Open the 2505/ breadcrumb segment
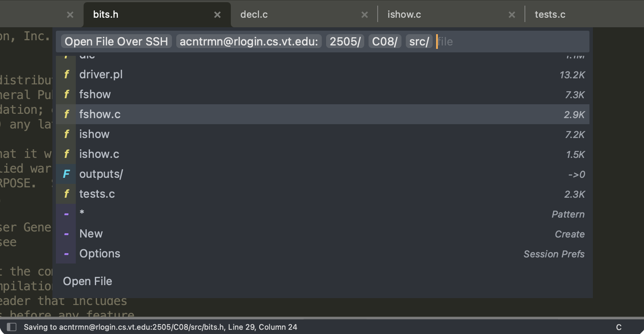This screenshot has height=334, width=644. point(345,41)
